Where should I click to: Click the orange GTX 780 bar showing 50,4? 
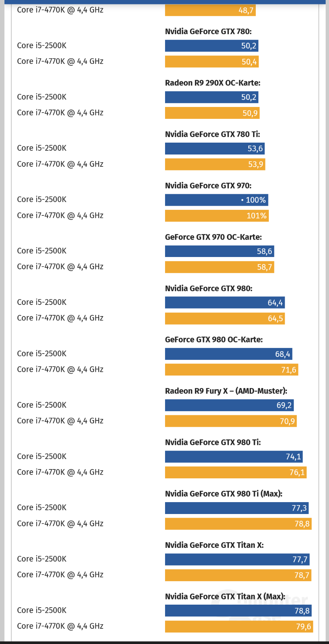point(212,62)
